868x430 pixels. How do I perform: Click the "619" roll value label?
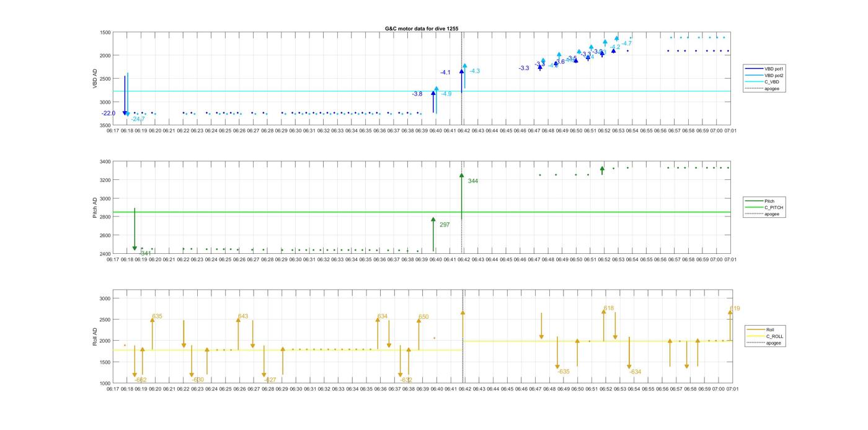coord(735,309)
